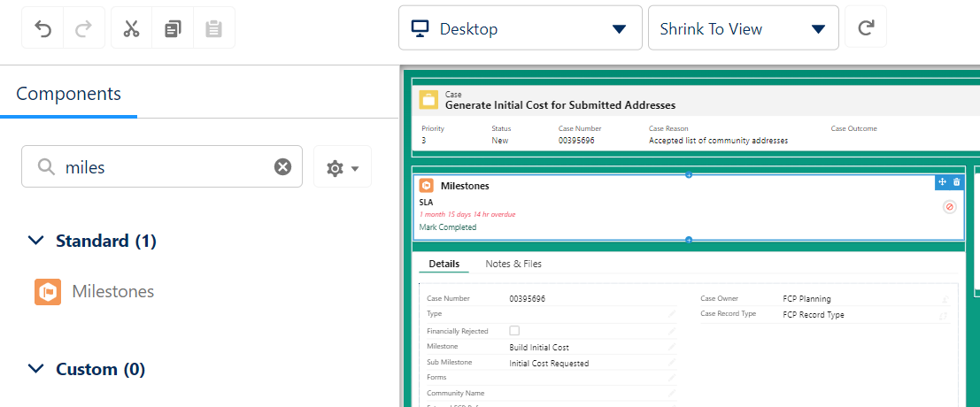Edit the Milestone field pencil icon
Screen dimensions: 980x407
pyautogui.click(x=672, y=347)
